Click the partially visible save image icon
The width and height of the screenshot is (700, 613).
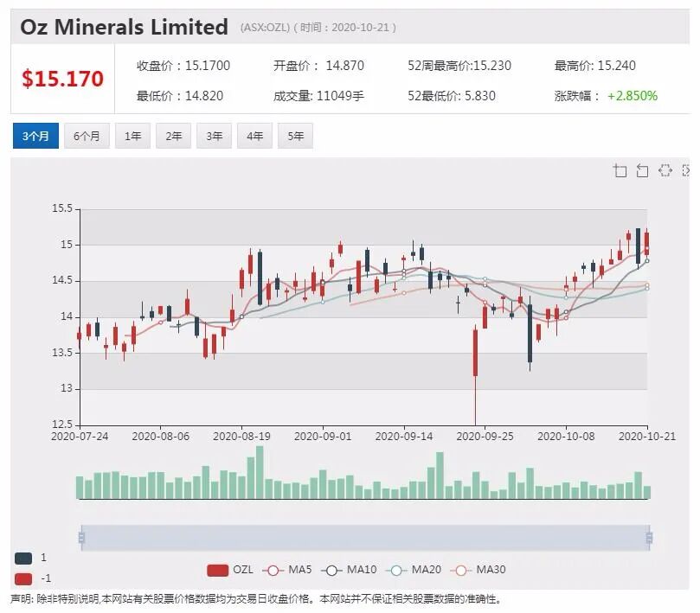pos(686,170)
